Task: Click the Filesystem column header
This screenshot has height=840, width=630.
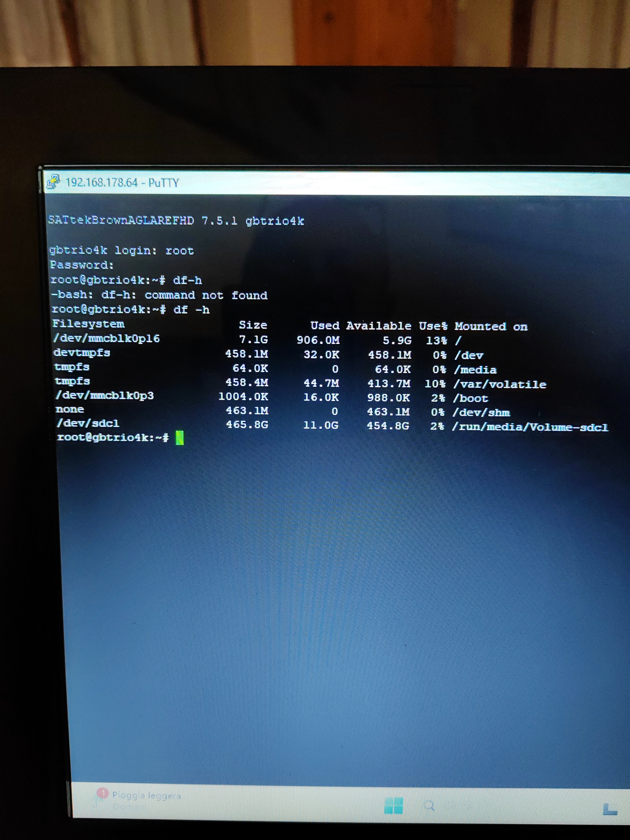Action: point(88,324)
